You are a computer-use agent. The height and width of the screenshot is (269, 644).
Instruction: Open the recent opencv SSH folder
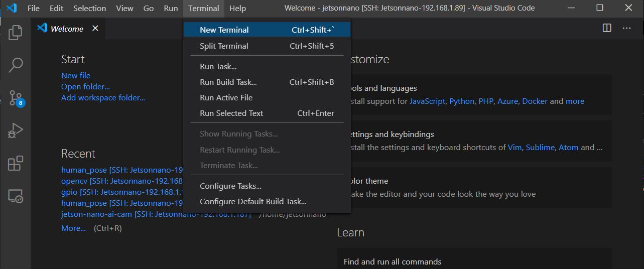(122, 181)
